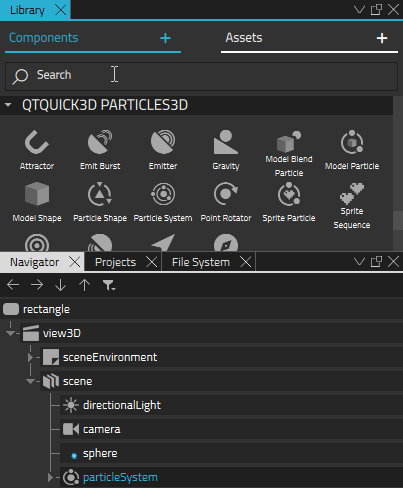The image size is (403, 488).
Task: Select the Attractor component icon
Action: 37,143
